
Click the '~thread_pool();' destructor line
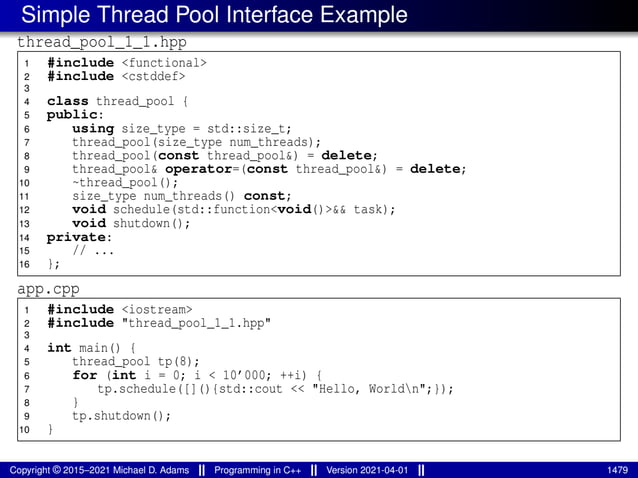125,182
